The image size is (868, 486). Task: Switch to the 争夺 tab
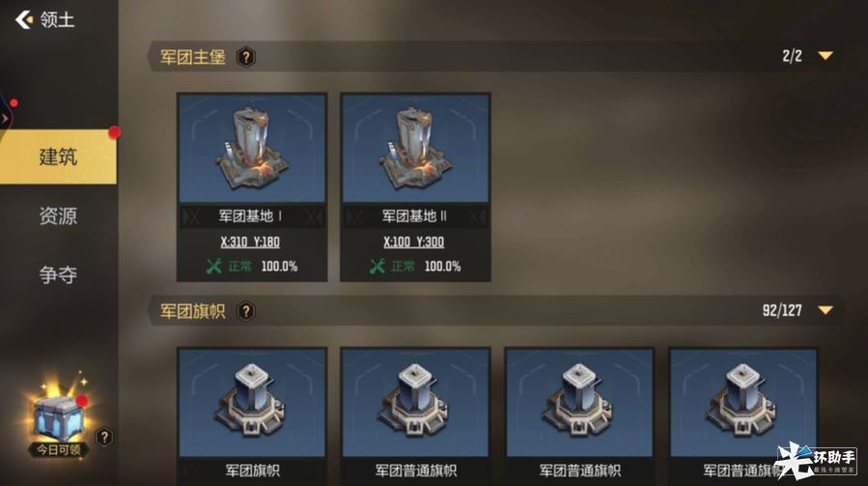coord(58,274)
